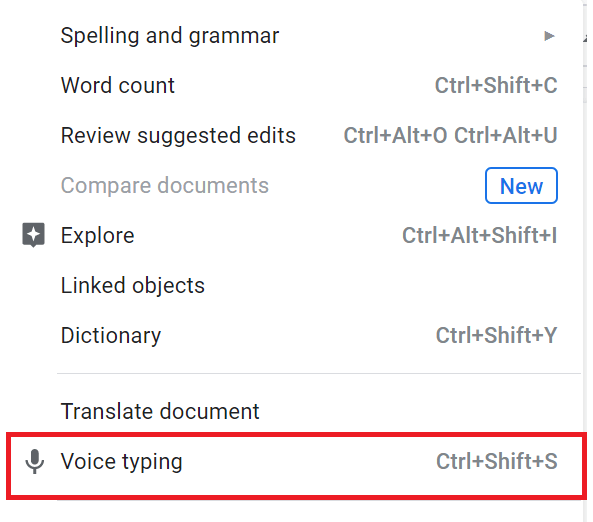Open the Spelling and grammar menu item
593x522 pixels.
pos(170,36)
